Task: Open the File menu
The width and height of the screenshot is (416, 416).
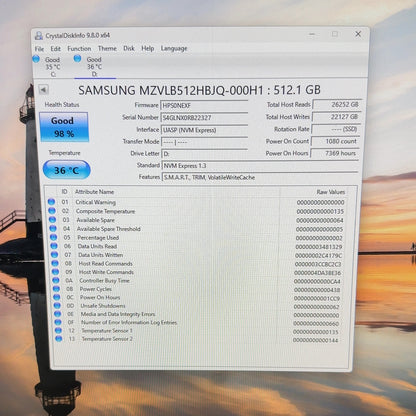Action: [x=39, y=49]
